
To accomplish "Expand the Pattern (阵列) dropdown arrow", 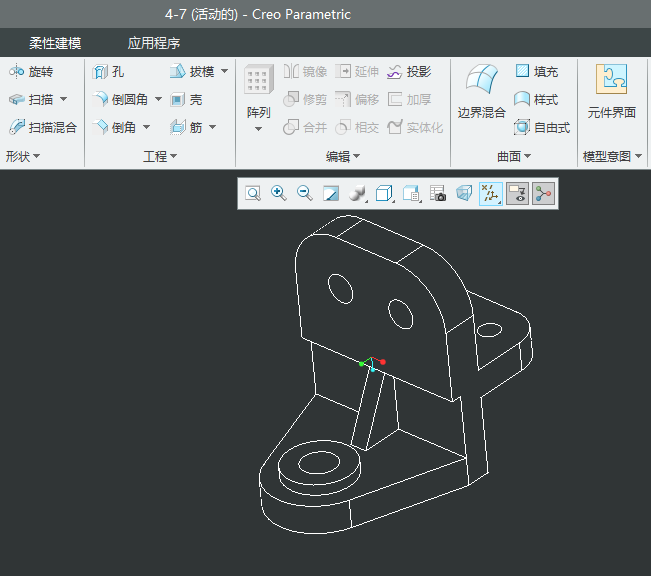I will 258,129.
